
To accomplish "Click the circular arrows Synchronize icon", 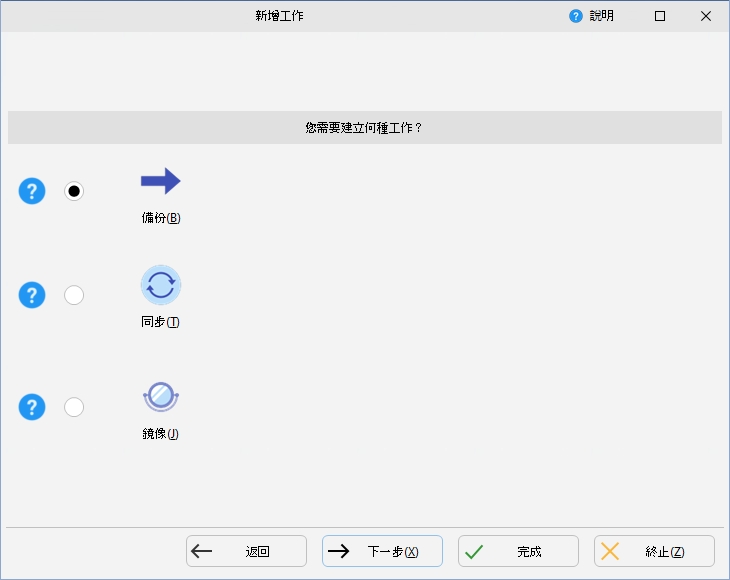I will coord(160,285).
